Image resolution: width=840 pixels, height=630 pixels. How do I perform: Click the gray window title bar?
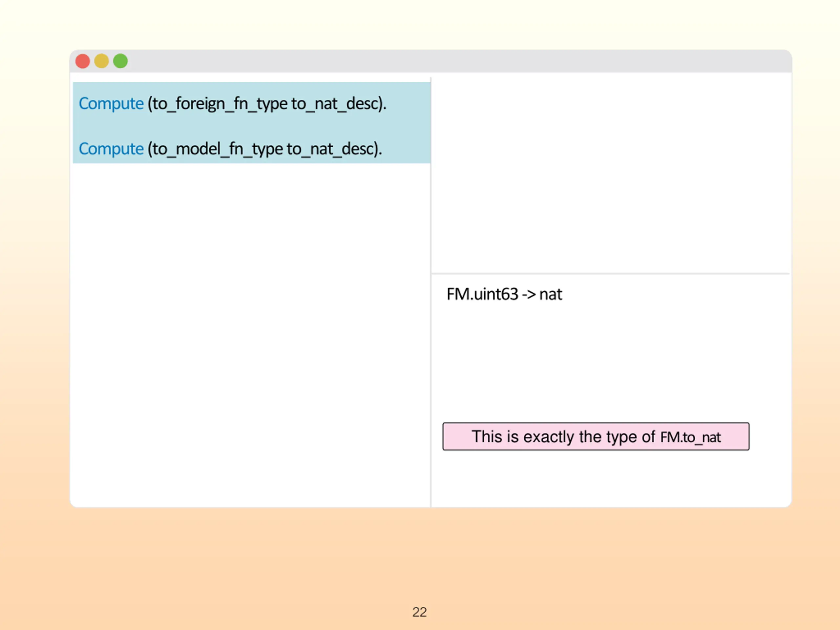click(x=430, y=61)
